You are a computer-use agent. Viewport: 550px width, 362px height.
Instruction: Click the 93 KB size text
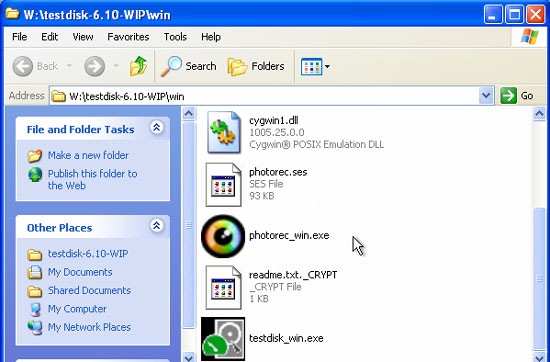point(262,196)
